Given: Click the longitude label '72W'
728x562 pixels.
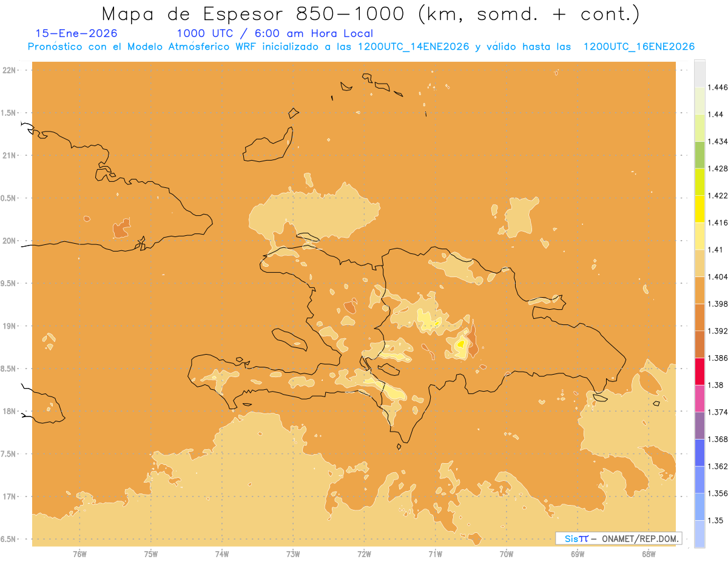Looking at the screenshot, I should pos(364,554).
